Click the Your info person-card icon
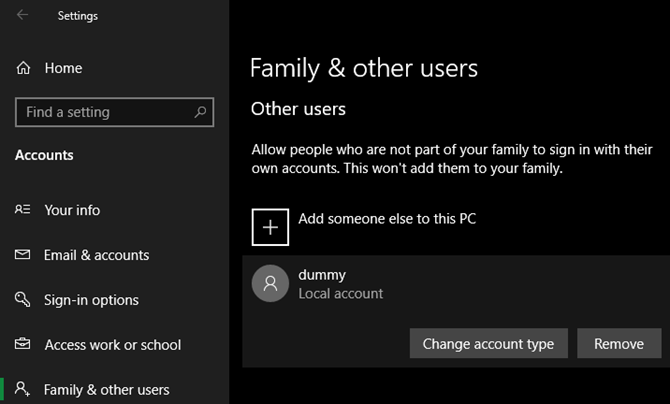670x404 pixels. [x=22, y=209]
